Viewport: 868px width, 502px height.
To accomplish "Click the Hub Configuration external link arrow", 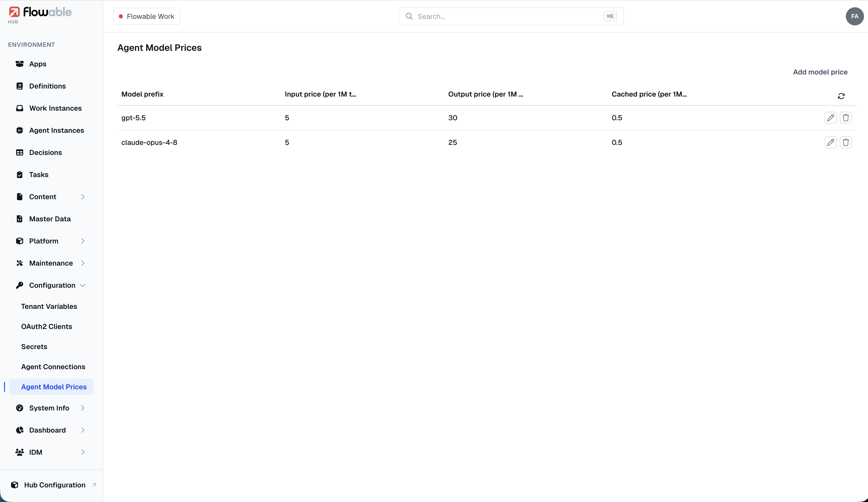I will pyautogui.click(x=94, y=485).
